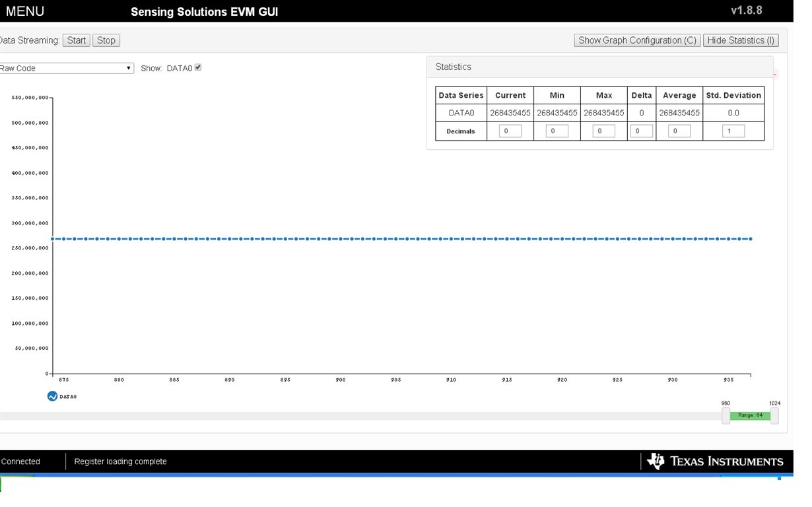Edit Max decimals input field
812x507 pixels.
(x=603, y=131)
